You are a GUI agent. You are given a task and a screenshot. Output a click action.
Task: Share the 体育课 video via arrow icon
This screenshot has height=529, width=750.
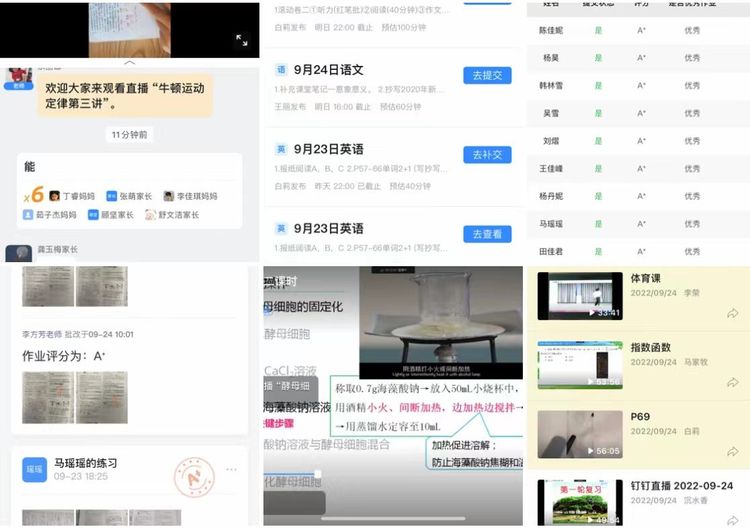(x=732, y=313)
